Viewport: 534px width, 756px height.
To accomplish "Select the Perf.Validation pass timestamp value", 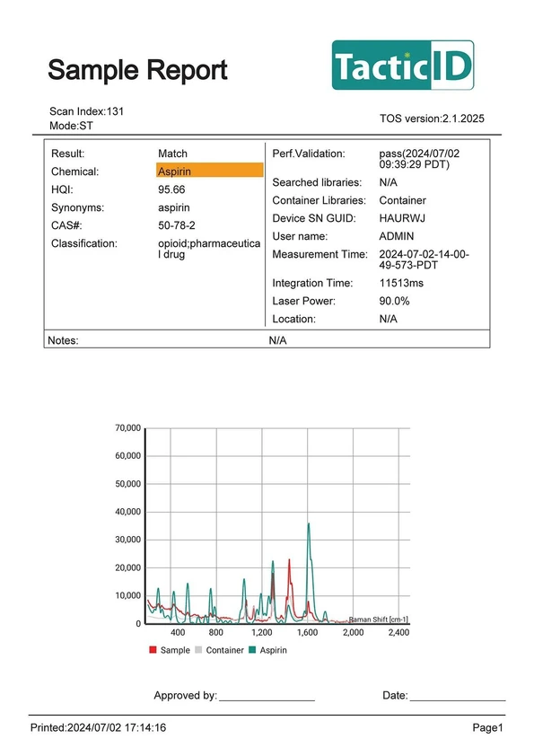I will point(419,159).
